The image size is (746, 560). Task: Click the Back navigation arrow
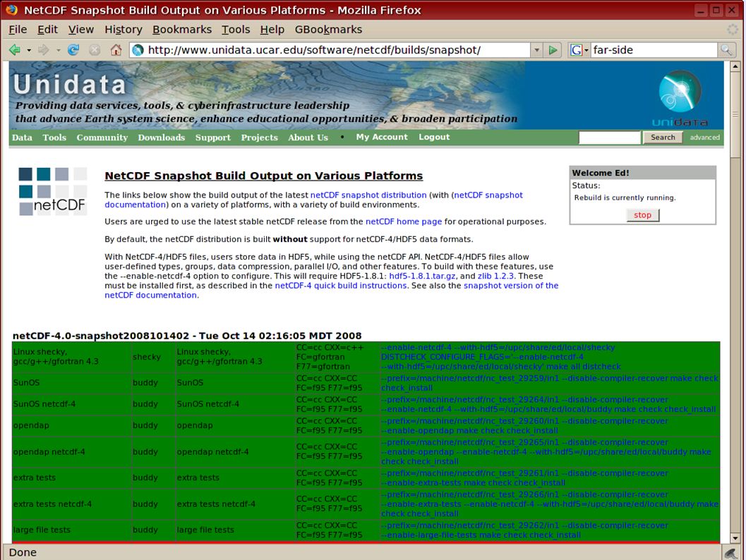(15, 50)
